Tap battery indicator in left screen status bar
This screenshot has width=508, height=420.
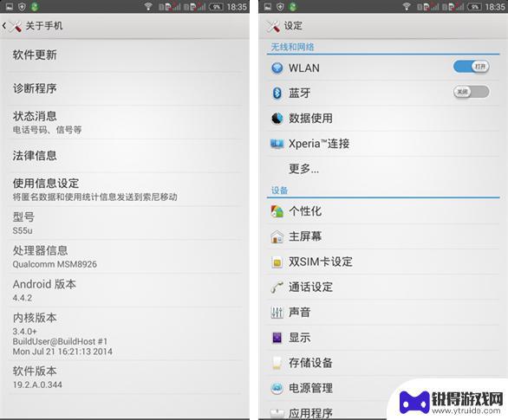tap(216, 6)
